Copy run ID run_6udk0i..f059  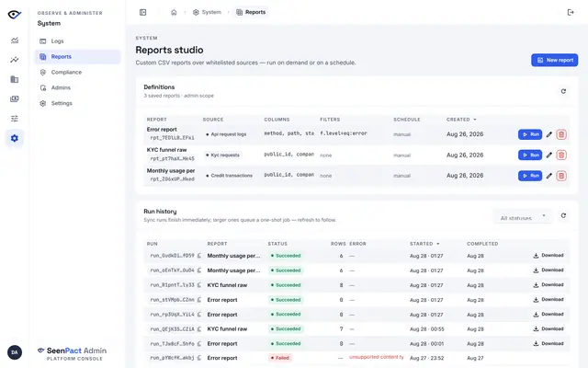[199, 256]
